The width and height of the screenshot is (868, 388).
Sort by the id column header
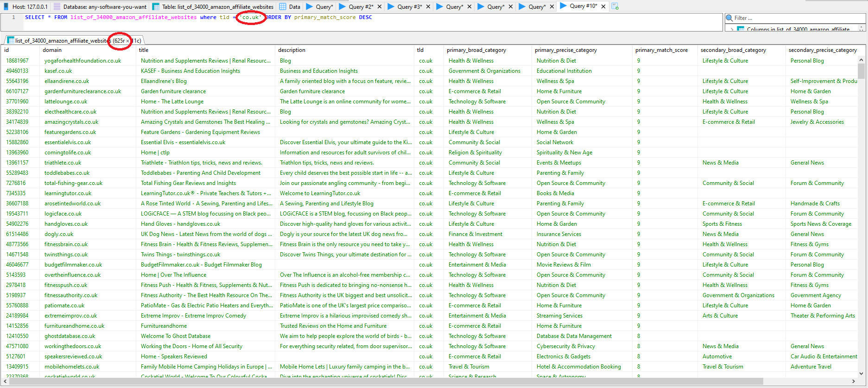(21, 50)
